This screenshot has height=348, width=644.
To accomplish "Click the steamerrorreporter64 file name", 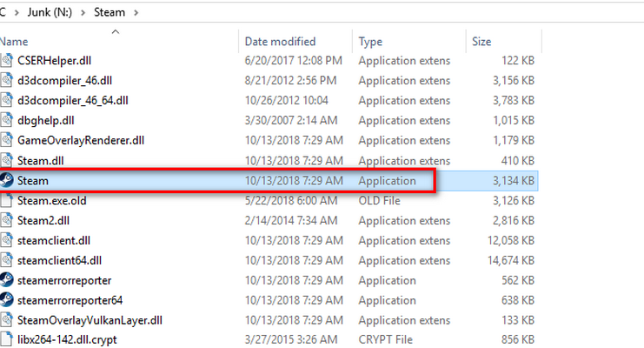I will point(70,300).
